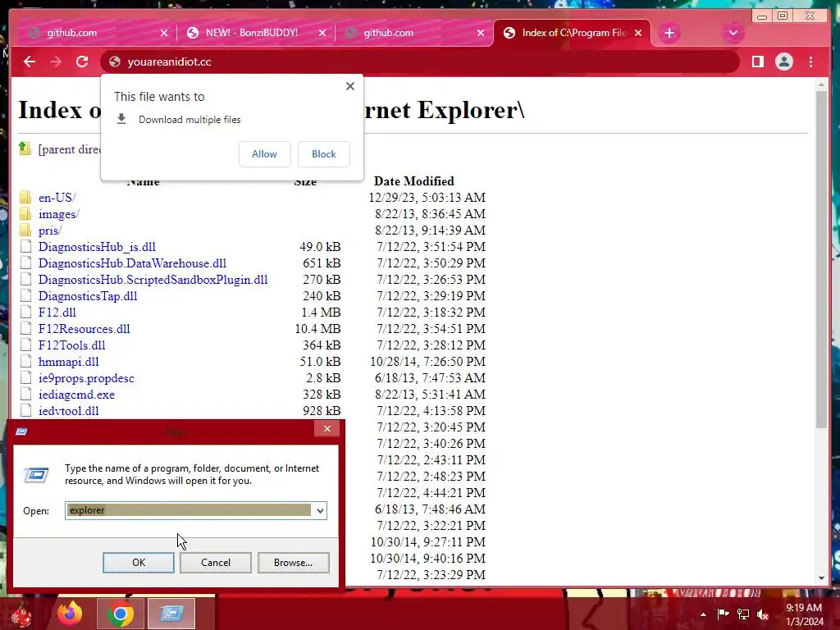Open the pris/ folder link

point(50,231)
